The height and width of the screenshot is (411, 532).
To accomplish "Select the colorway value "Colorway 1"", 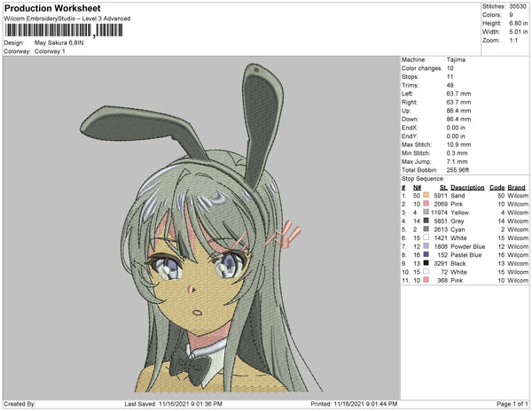I will [x=50, y=51].
